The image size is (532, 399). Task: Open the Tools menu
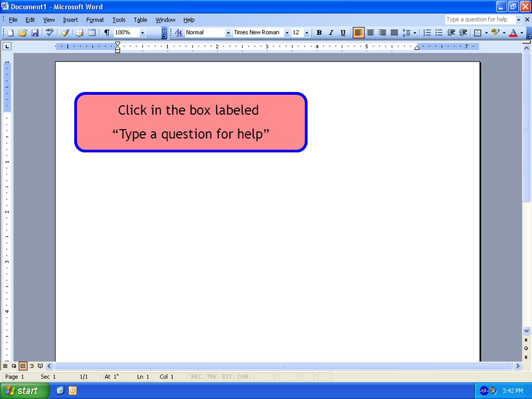pos(119,20)
